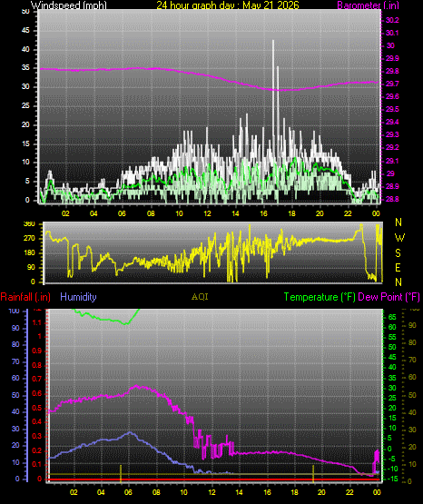Select the Humidity legend label
Viewport: 423px width, 504px height.
pos(78,297)
